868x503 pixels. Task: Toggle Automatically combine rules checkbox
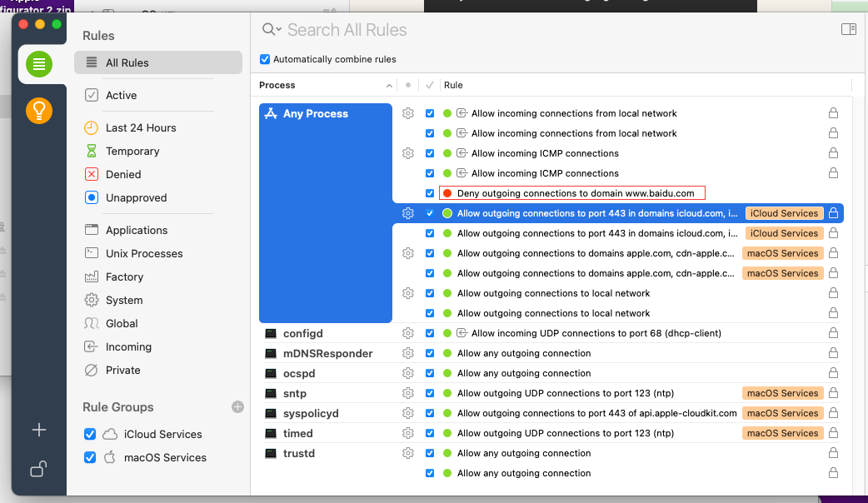click(x=265, y=59)
